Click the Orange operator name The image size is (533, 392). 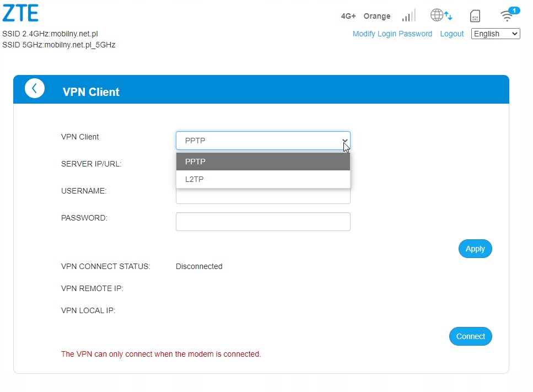point(377,16)
